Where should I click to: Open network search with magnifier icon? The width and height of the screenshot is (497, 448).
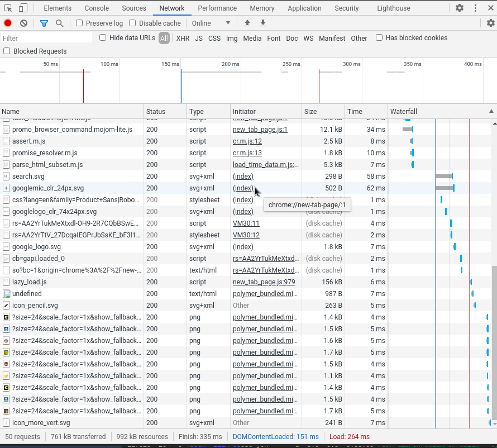click(x=59, y=23)
